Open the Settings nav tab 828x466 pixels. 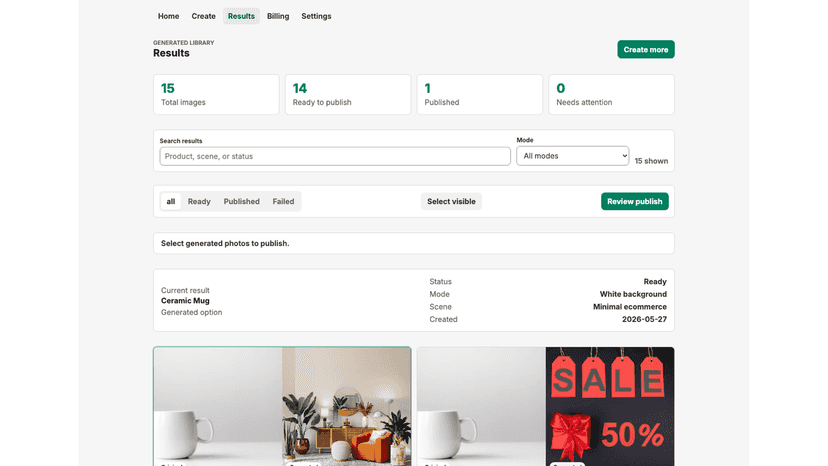[x=316, y=16]
